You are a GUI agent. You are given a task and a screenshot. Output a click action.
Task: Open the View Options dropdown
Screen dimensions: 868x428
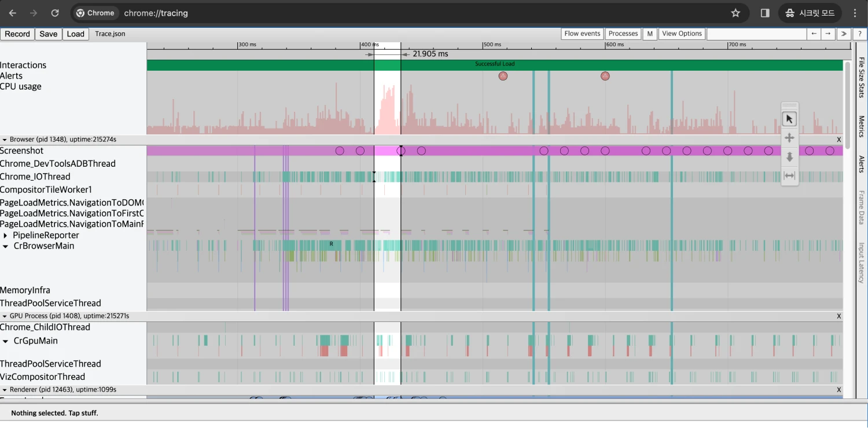pyautogui.click(x=682, y=34)
